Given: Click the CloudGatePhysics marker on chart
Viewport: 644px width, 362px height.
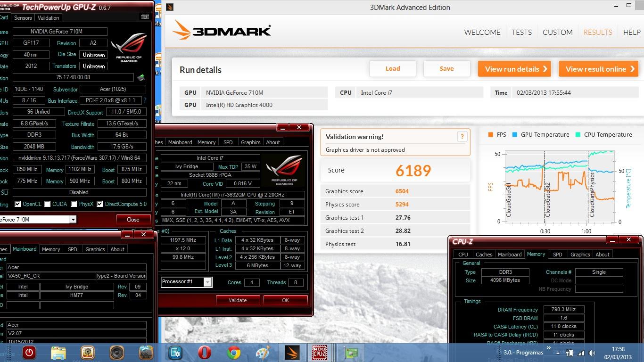Looking at the screenshot, I should click(x=592, y=195).
